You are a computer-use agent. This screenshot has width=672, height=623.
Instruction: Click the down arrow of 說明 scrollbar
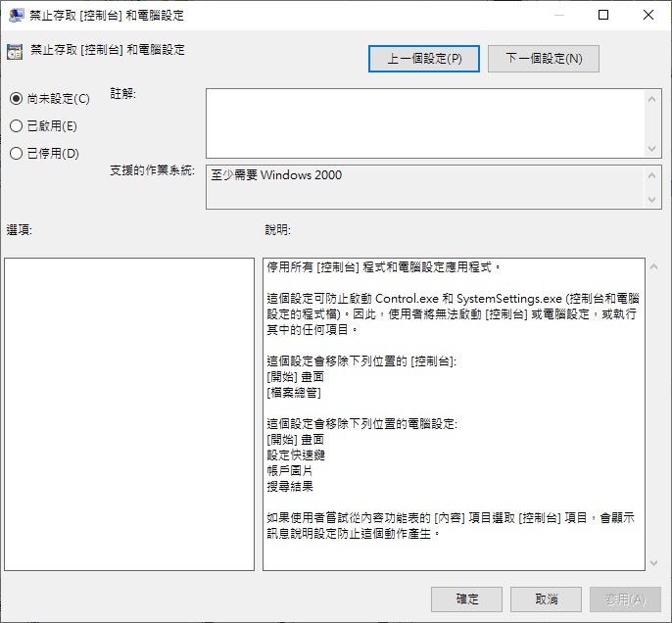click(x=653, y=562)
